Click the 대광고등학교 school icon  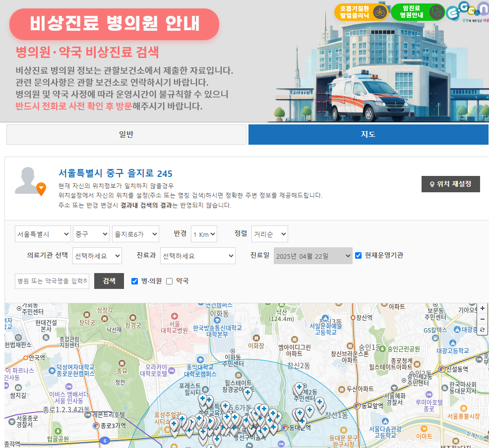click(x=453, y=343)
